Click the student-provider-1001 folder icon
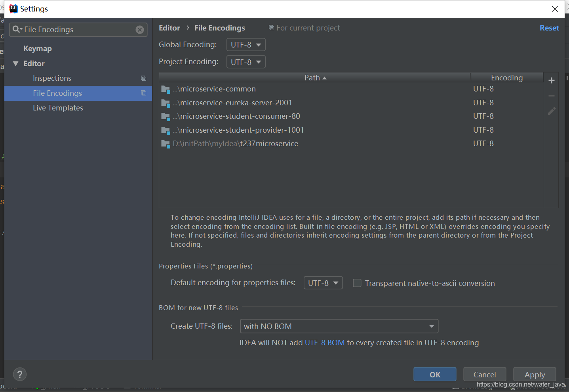The height and width of the screenshot is (392, 569). [166, 130]
